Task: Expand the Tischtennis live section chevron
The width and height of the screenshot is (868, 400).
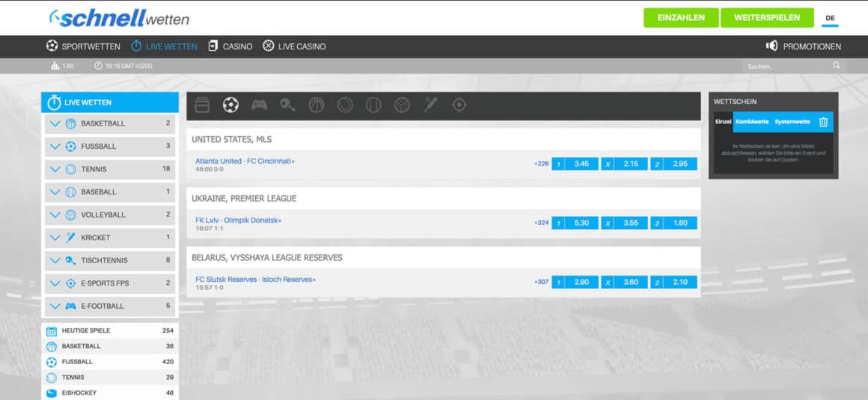Action: [x=55, y=261]
